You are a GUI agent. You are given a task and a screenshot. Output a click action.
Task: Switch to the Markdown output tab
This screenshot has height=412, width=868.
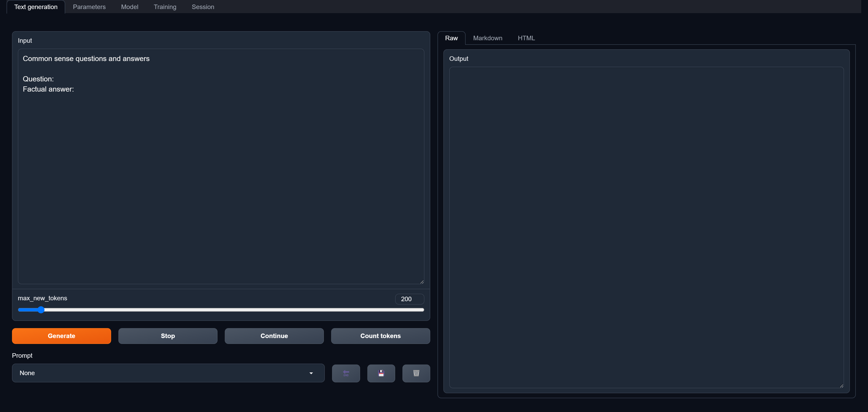[x=488, y=38]
